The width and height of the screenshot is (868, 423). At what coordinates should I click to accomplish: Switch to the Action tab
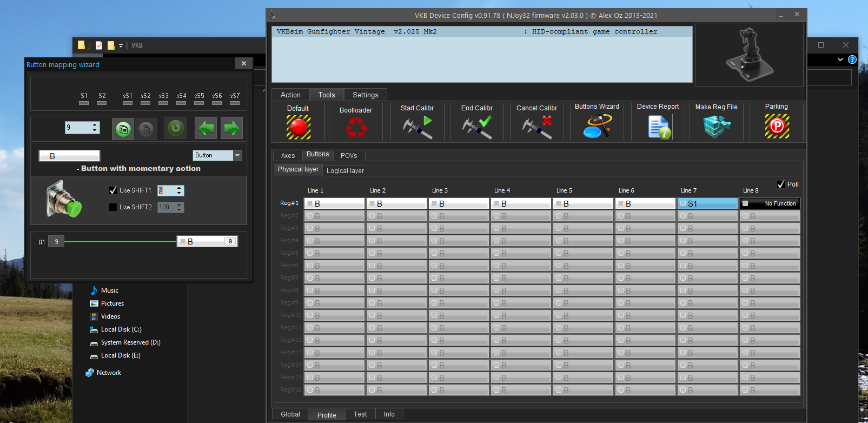click(290, 95)
